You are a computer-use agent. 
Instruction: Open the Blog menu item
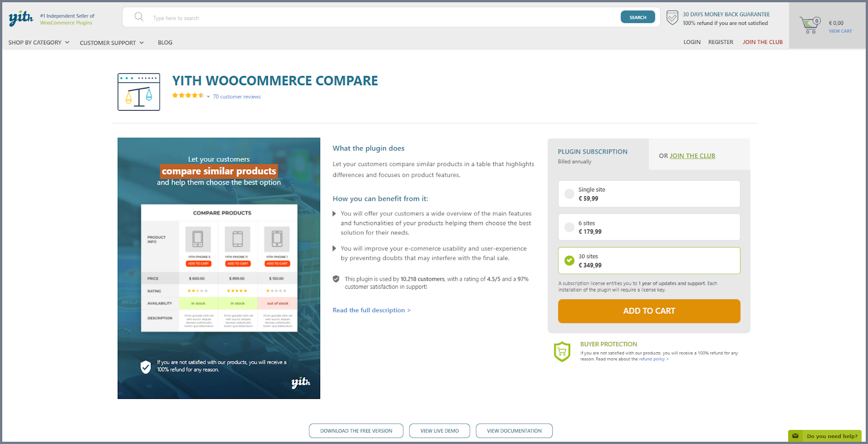click(x=165, y=42)
